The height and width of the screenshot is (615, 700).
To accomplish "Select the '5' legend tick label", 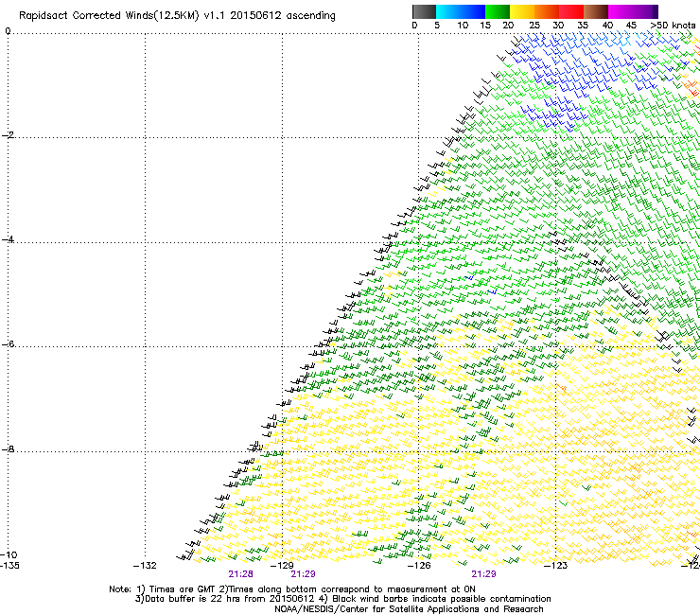I will [x=437, y=26].
